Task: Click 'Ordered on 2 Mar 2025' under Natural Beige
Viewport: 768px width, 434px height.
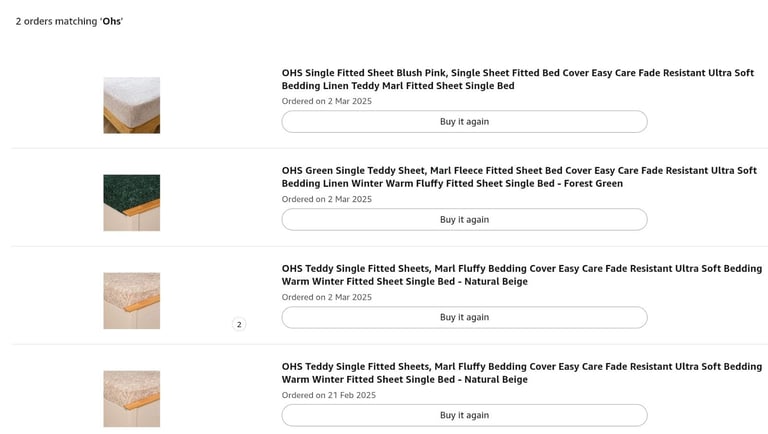Action: point(327,297)
